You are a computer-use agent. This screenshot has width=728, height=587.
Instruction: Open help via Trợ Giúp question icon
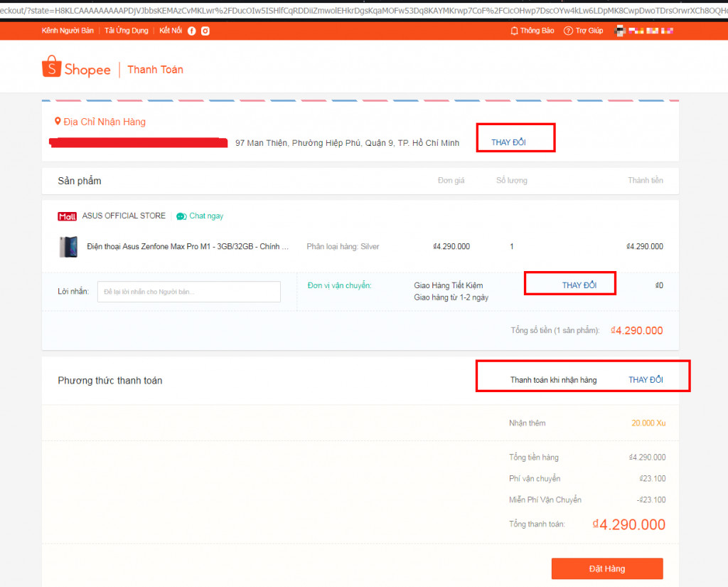(x=568, y=31)
